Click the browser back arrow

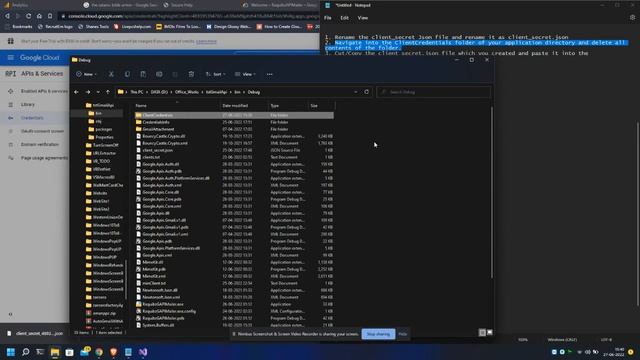[x=7, y=16]
